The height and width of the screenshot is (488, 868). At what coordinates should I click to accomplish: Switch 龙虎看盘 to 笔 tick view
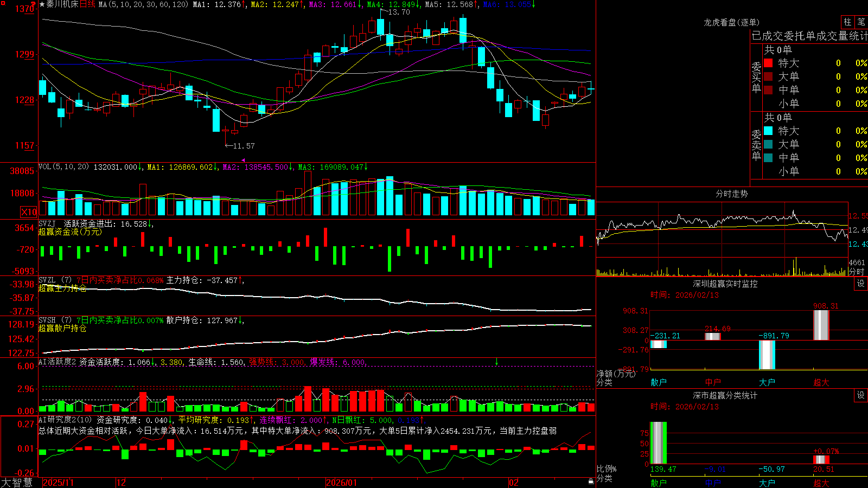pyautogui.click(x=861, y=22)
